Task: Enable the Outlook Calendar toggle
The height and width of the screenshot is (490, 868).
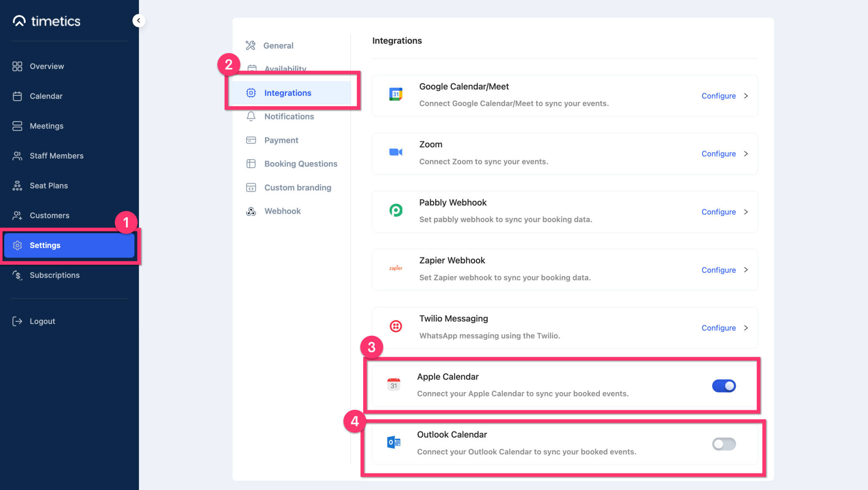Action: pyautogui.click(x=723, y=444)
